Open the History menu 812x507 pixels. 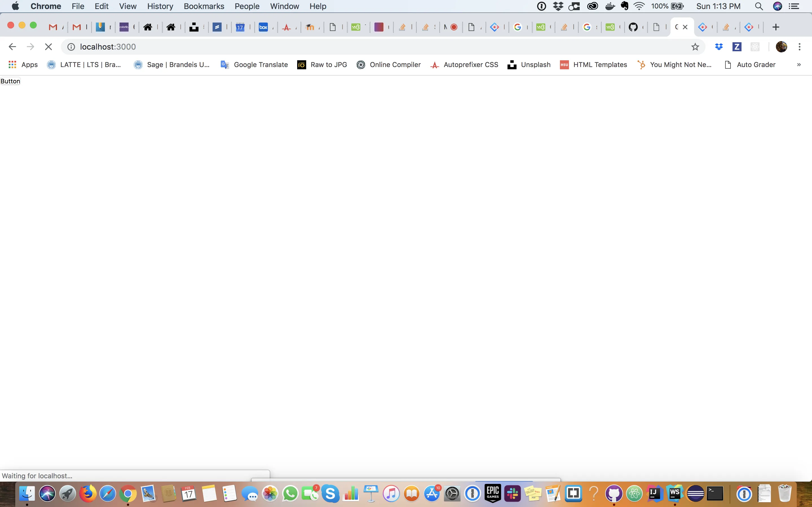click(x=160, y=6)
